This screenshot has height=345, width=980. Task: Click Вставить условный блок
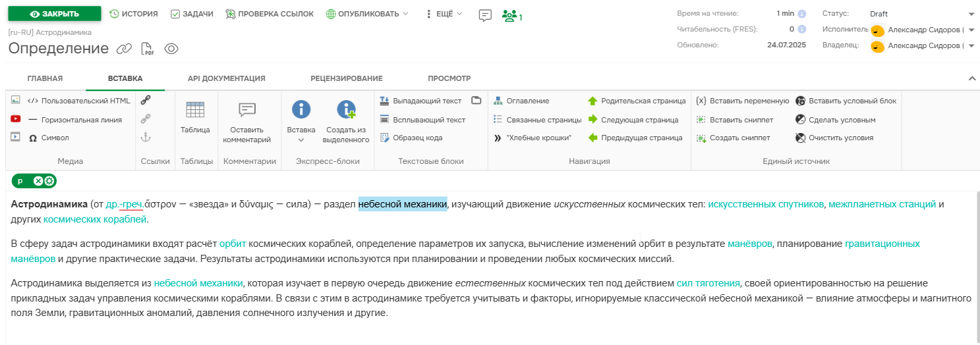coord(846,101)
